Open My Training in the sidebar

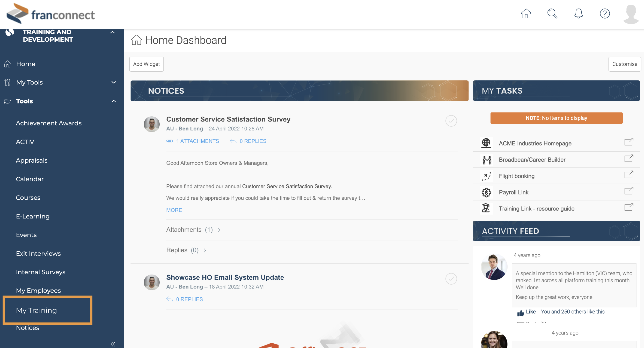36,310
